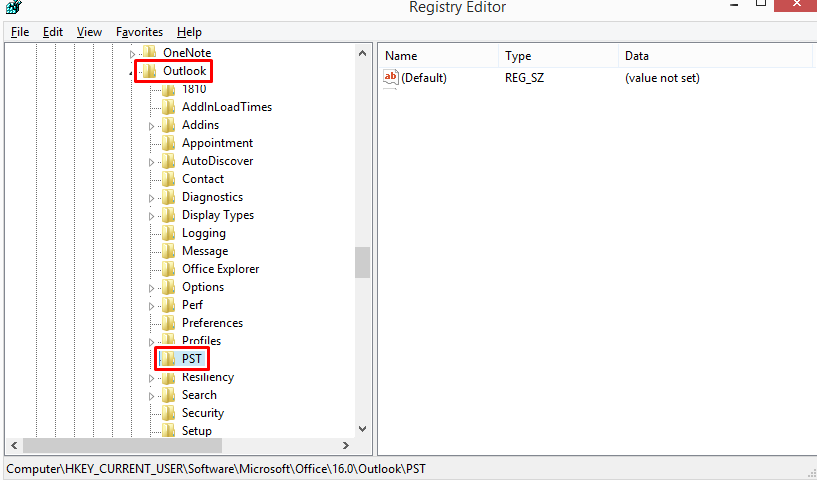Select the (Default) value name
This screenshot has height=480, width=817.
(x=424, y=78)
